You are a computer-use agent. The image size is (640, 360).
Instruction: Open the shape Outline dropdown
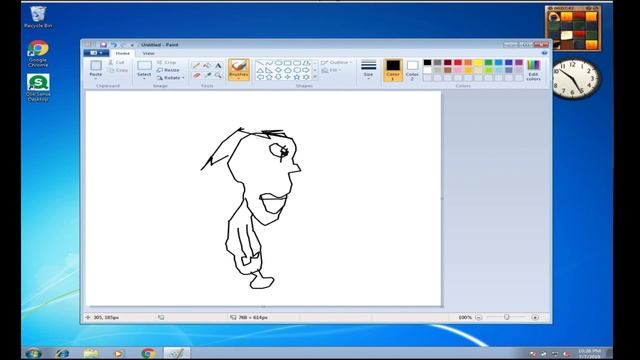[x=337, y=62]
